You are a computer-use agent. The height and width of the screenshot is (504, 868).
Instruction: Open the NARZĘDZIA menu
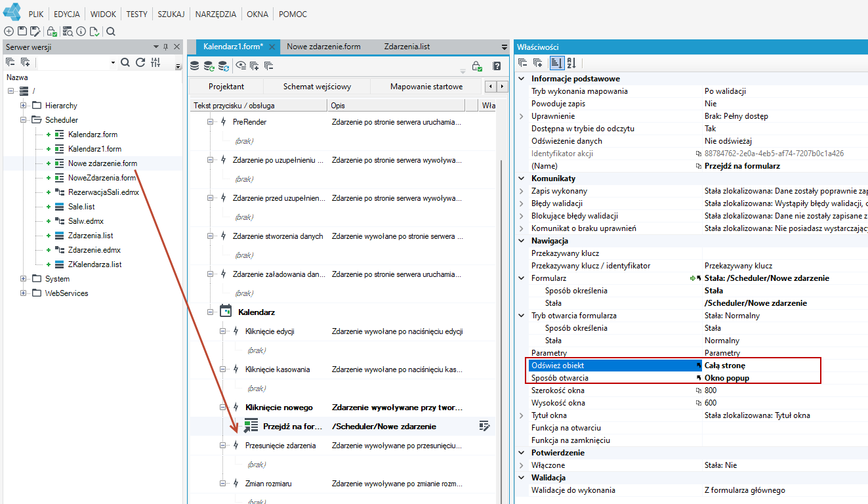tap(215, 14)
